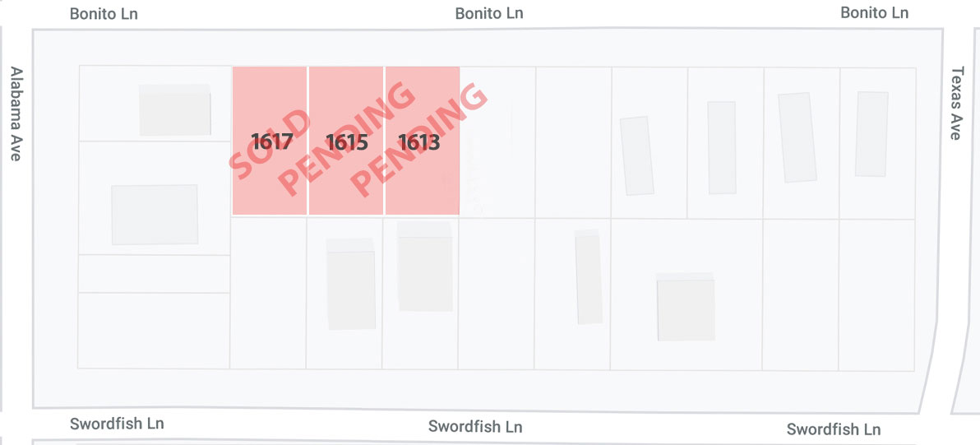This screenshot has width=980, height=445.
Task: Select the narrow empty strip parcel near Alabama Ave
Action: pos(155,274)
